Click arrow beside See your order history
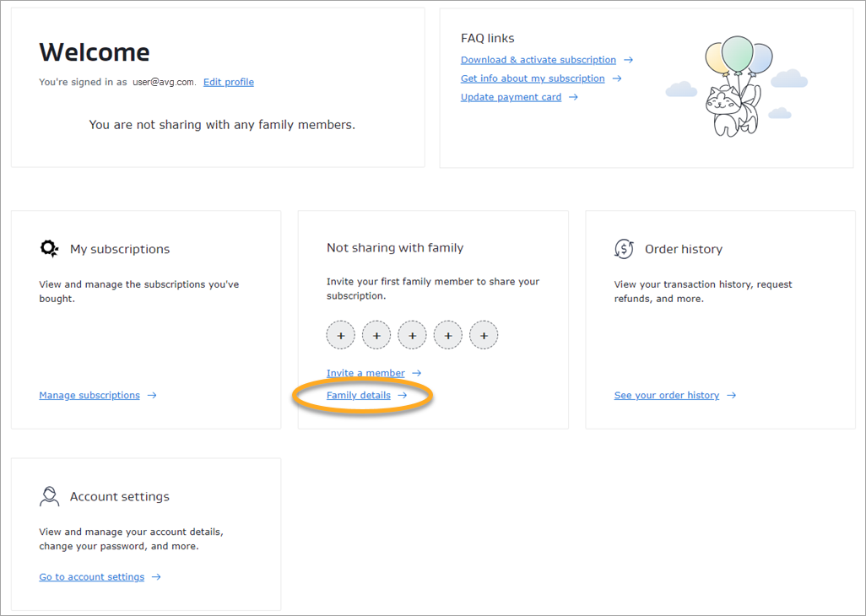Viewport: 866px width, 616px height. (731, 395)
